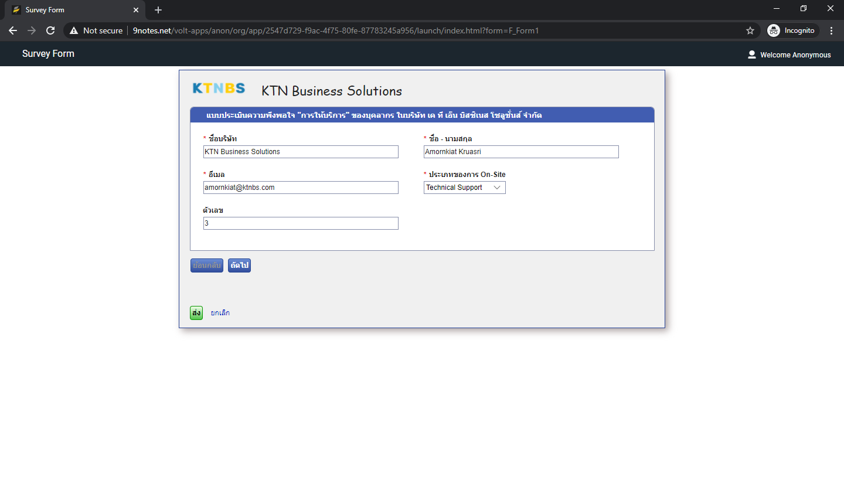844x504 pixels.
Task: Click the ย้อนกลับ back button
Action: [207, 265]
